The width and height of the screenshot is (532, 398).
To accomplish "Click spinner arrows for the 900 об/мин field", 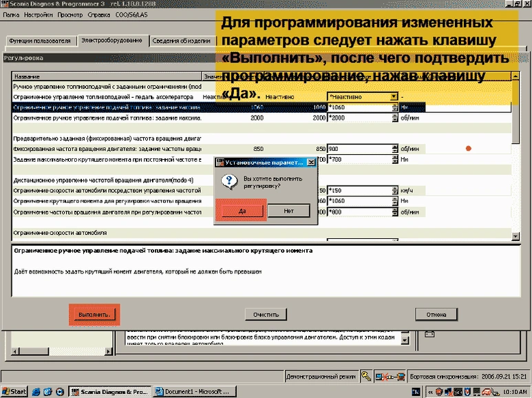I will (x=394, y=149).
